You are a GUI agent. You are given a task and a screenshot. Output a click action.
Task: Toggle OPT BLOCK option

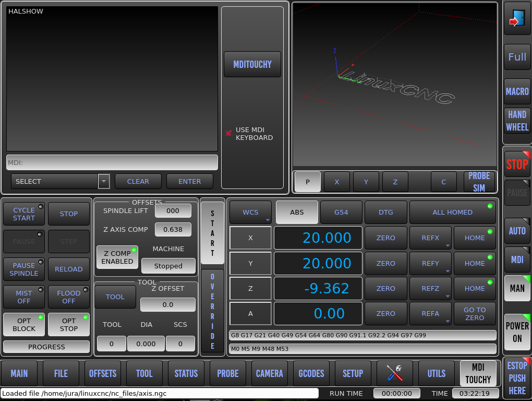click(24, 325)
